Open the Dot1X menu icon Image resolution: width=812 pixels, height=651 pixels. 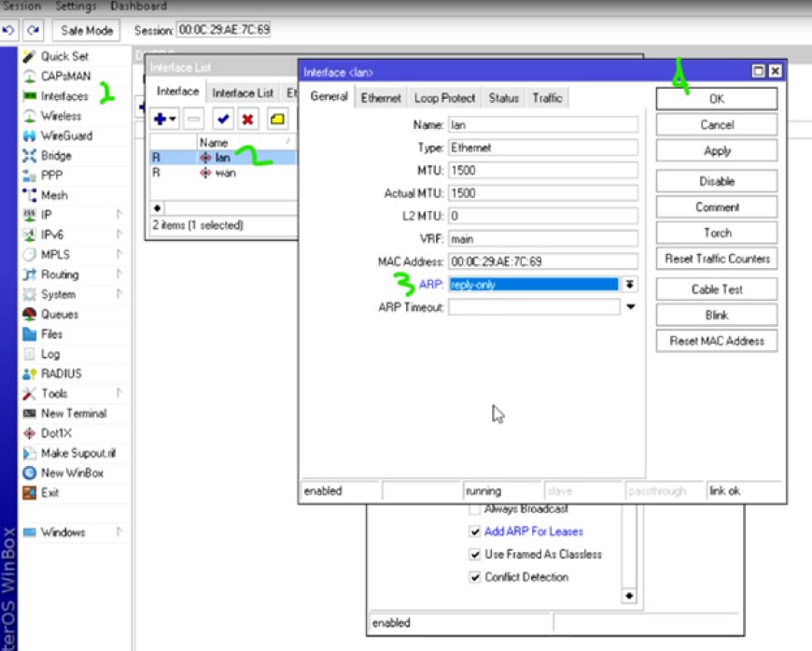(x=30, y=433)
